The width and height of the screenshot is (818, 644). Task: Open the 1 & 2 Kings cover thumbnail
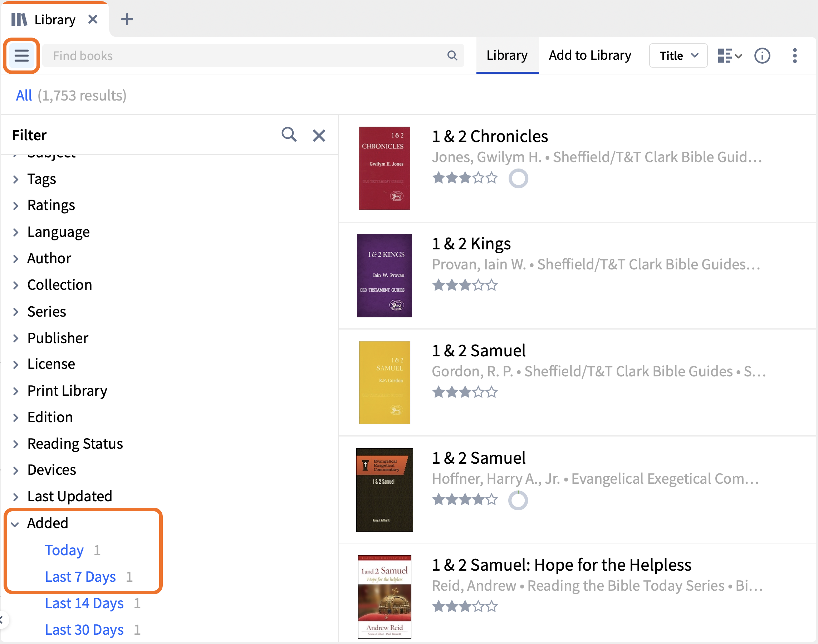(x=384, y=275)
